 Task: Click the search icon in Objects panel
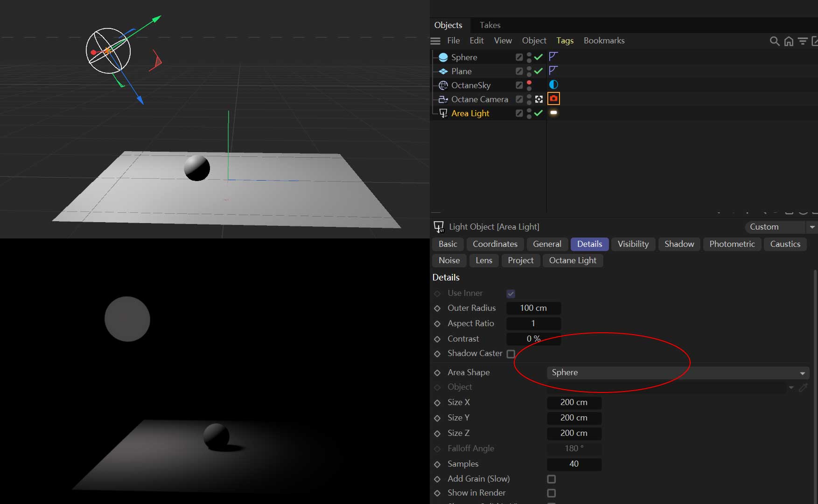(775, 41)
